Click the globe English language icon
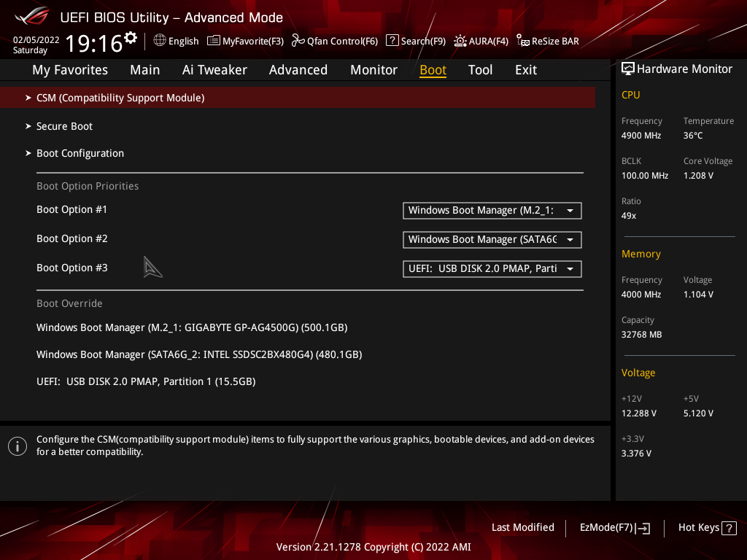Image resolution: width=747 pixels, height=560 pixels. click(160, 41)
